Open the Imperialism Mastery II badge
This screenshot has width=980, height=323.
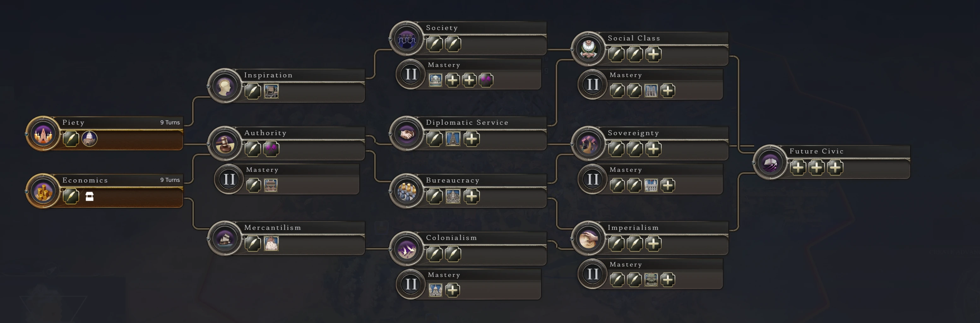pos(593,274)
